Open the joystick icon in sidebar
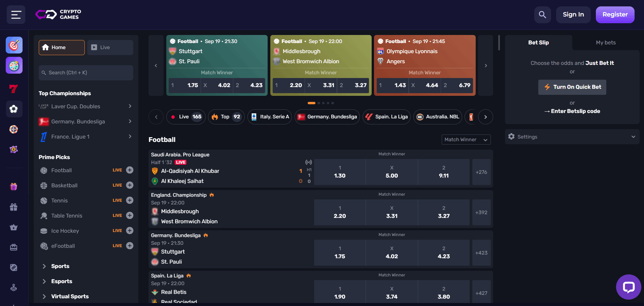The width and height of the screenshot is (644, 306). tap(14, 288)
